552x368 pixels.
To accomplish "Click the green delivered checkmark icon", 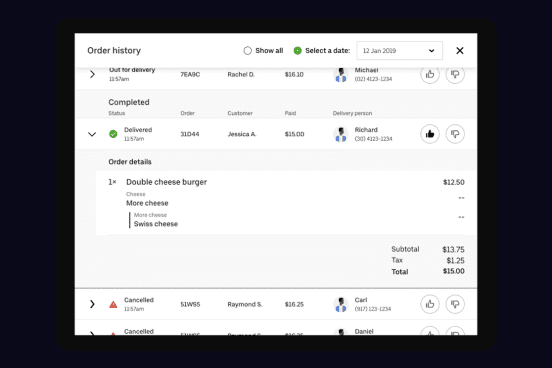I will [113, 134].
